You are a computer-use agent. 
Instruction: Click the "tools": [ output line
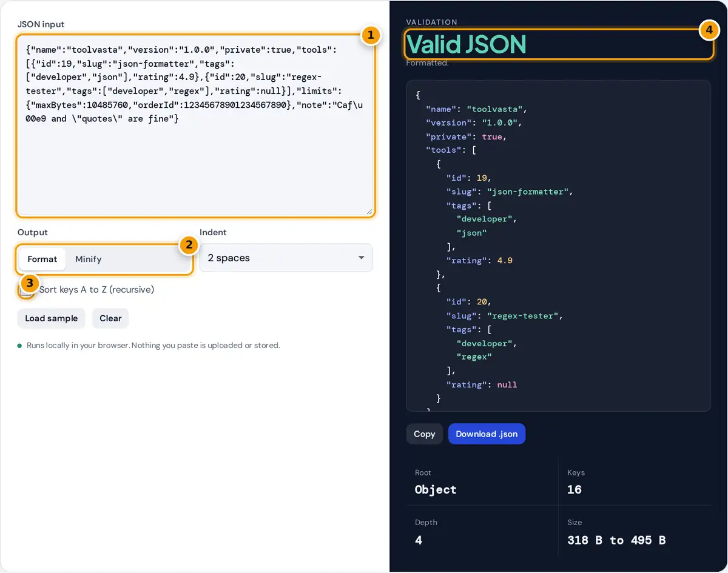click(x=451, y=150)
